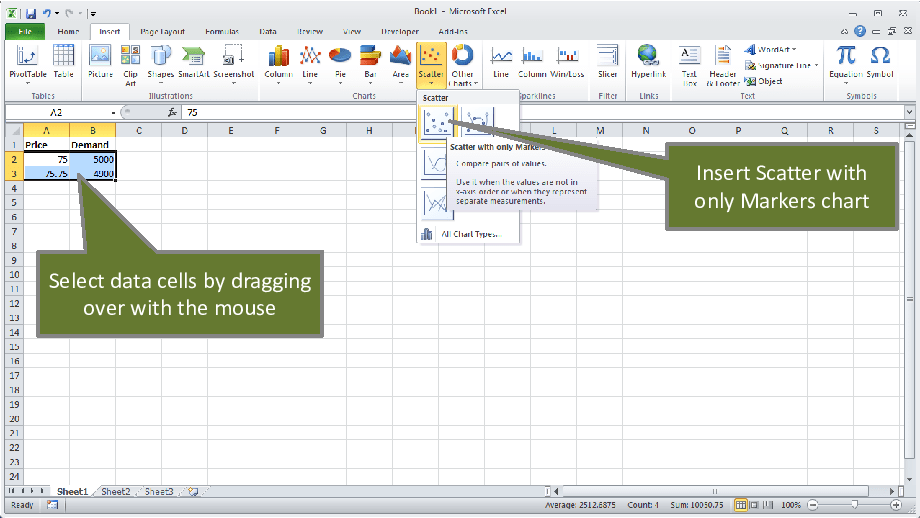
Task: Click the Select All corner button
Action: tap(15, 130)
